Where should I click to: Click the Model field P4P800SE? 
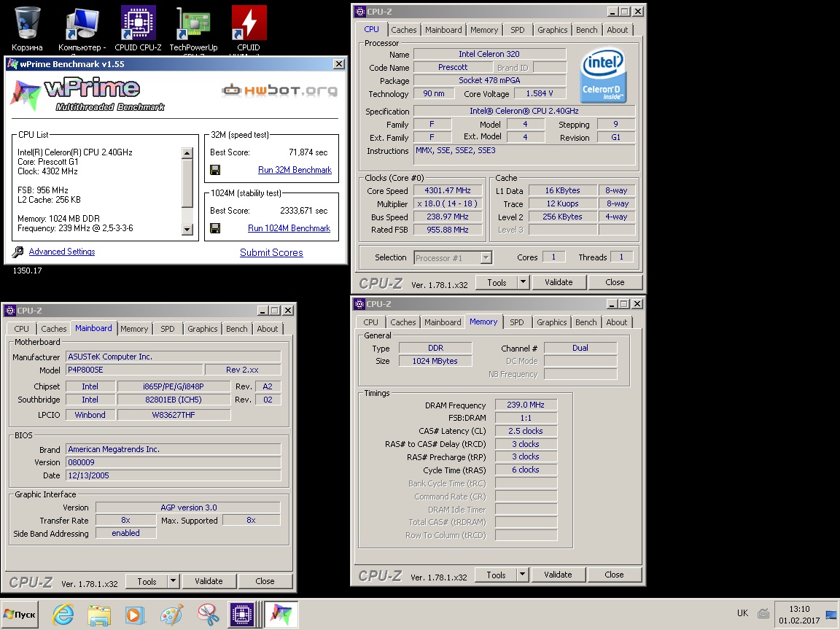(134, 370)
